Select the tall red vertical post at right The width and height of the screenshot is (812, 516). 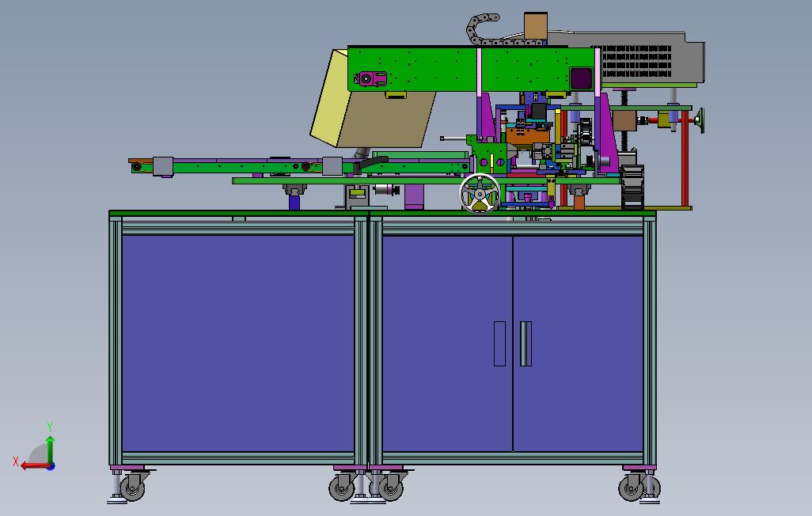tap(685, 158)
